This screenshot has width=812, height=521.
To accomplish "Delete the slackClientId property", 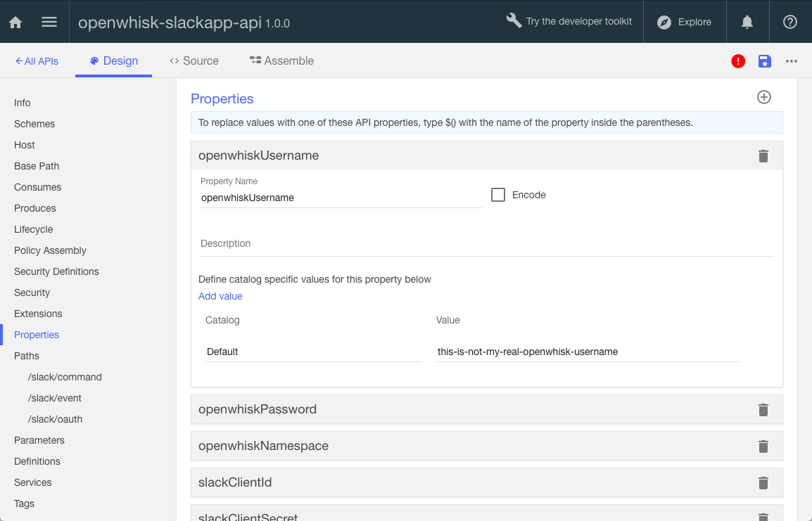I will coord(763,483).
